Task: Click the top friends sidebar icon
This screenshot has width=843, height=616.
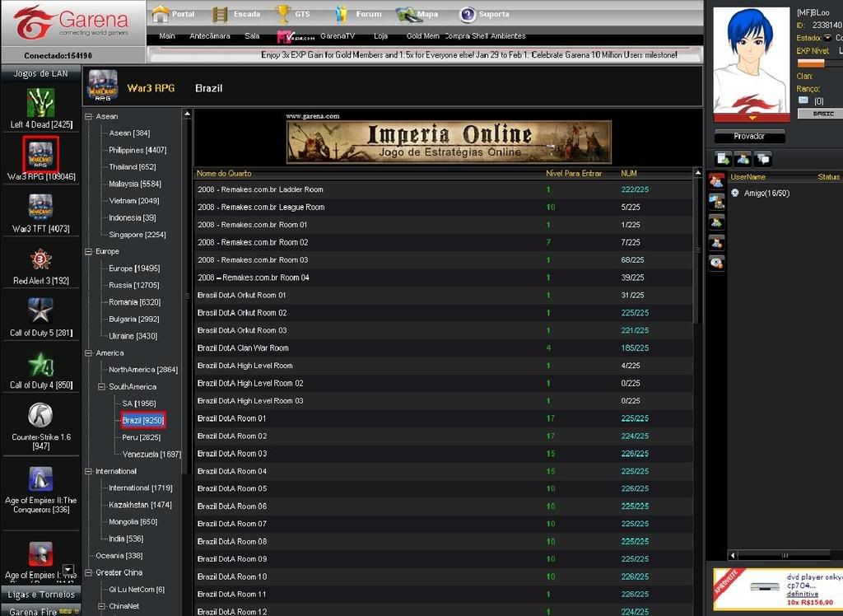Action: point(717,181)
